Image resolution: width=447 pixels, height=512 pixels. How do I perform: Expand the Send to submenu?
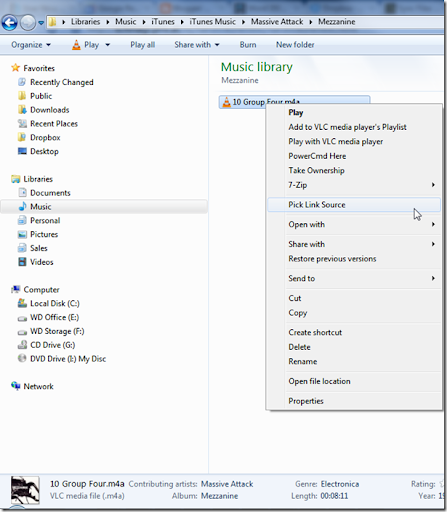(354, 278)
